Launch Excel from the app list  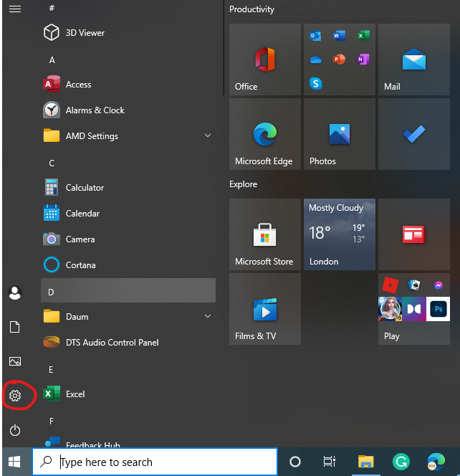coord(128,394)
